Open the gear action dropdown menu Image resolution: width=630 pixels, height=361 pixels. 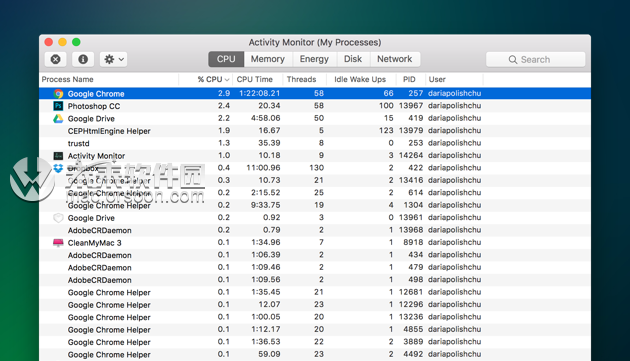tap(114, 59)
